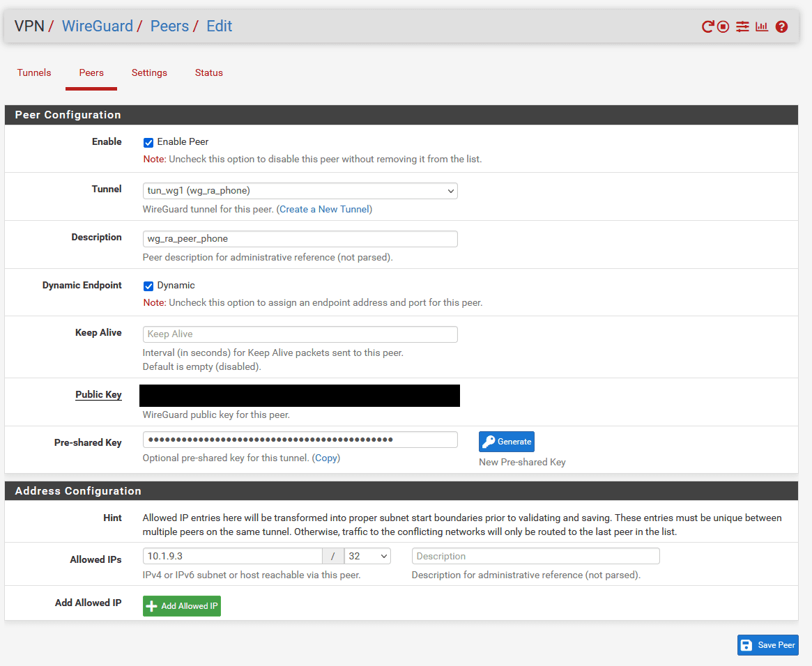Click the Edit breadcrumb link
This screenshot has height=666, width=812.
219,26
